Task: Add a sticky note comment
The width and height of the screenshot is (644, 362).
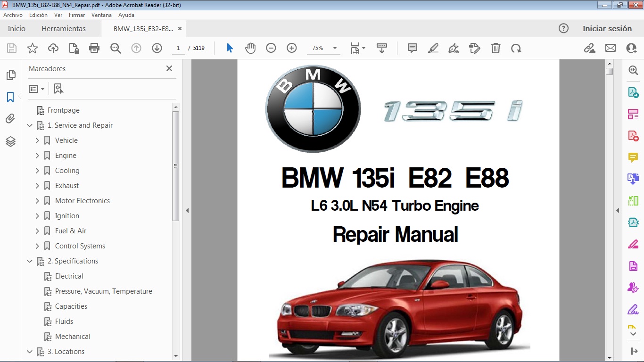Action: [413, 48]
